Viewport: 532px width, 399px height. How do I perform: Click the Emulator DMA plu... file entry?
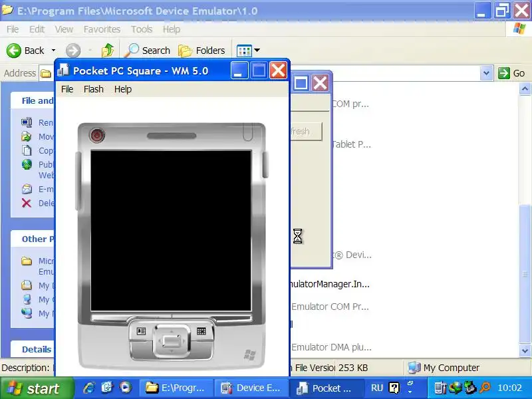331,347
